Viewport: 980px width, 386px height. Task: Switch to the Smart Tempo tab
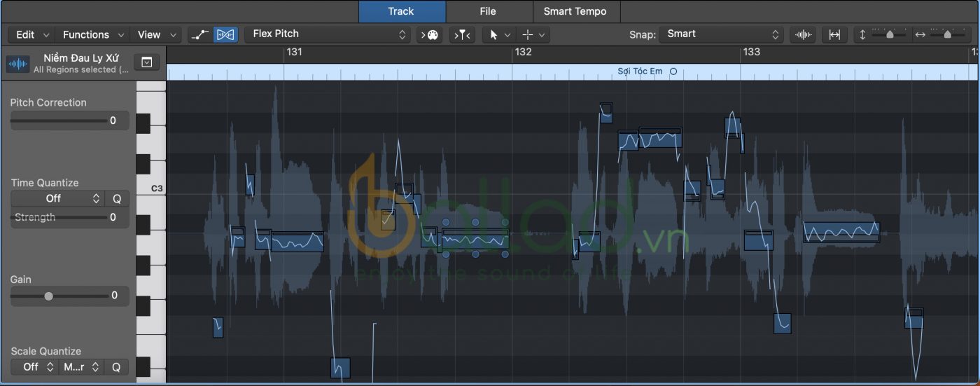click(x=575, y=11)
